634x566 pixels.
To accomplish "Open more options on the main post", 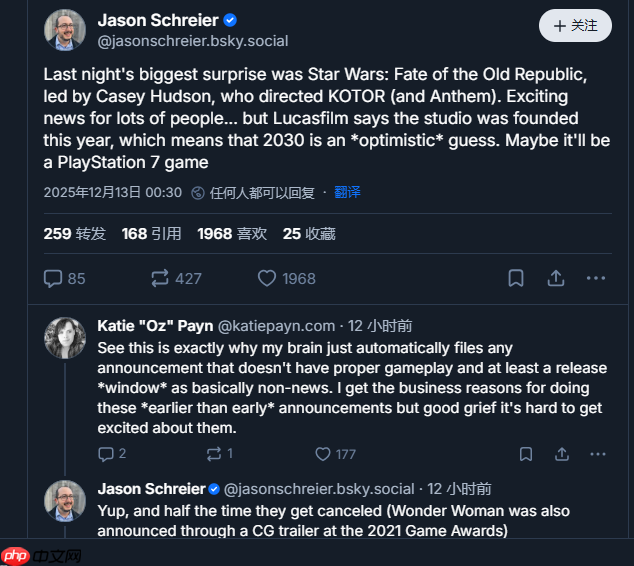I will coord(596,278).
